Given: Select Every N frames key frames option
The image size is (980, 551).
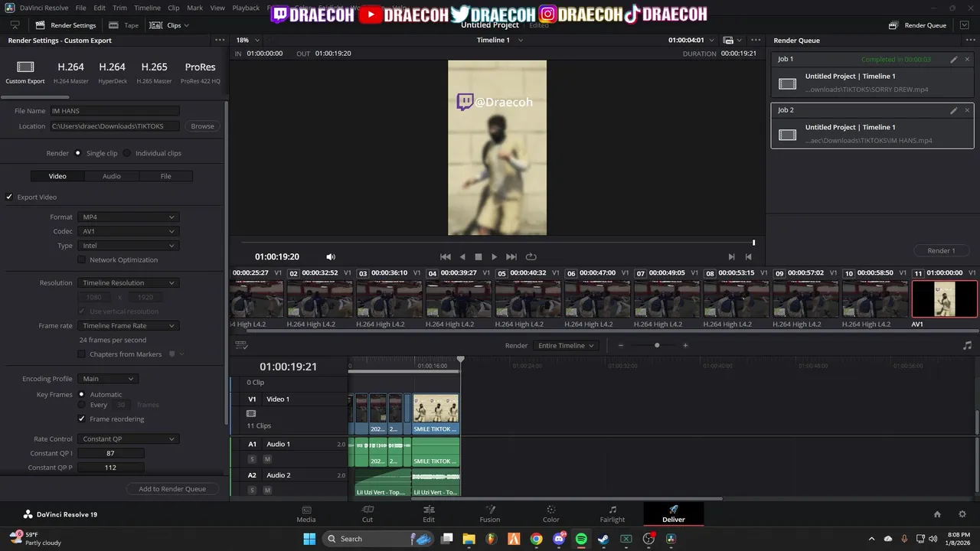Looking at the screenshot, I should coord(82,405).
